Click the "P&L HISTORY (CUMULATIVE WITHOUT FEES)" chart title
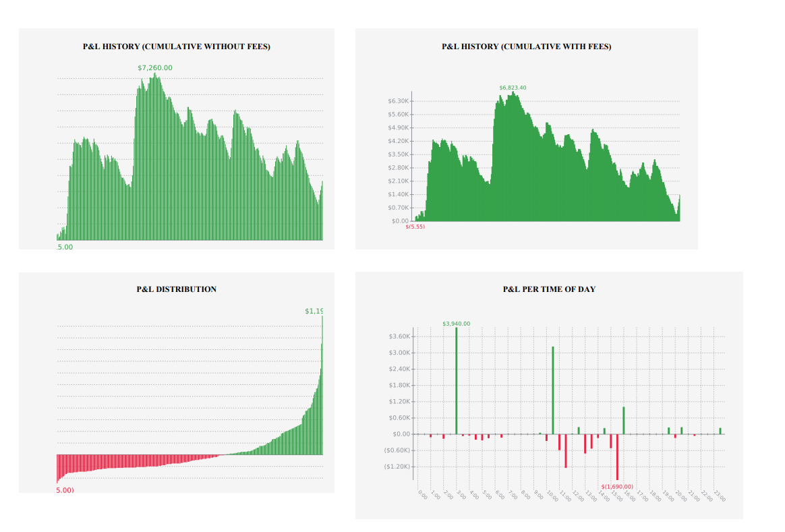The height and width of the screenshot is (532, 785). (176, 47)
